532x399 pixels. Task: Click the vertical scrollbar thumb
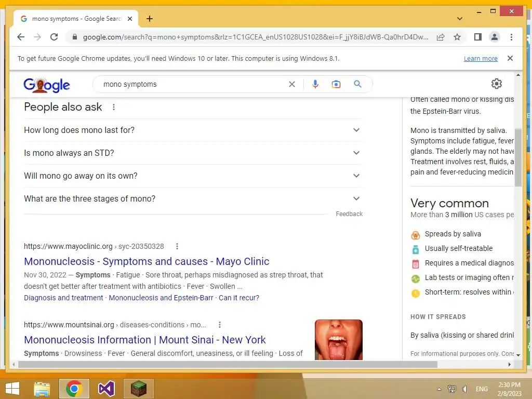518,157
